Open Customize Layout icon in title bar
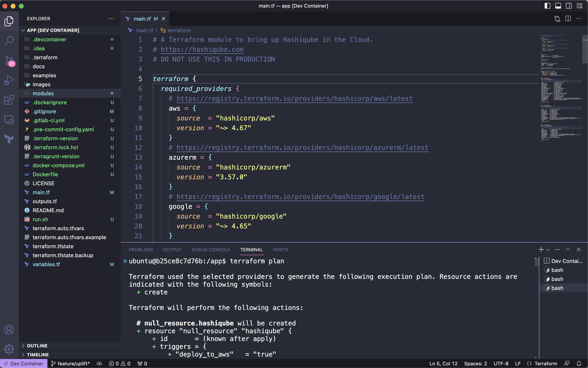The image size is (588, 368). (579, 6)
